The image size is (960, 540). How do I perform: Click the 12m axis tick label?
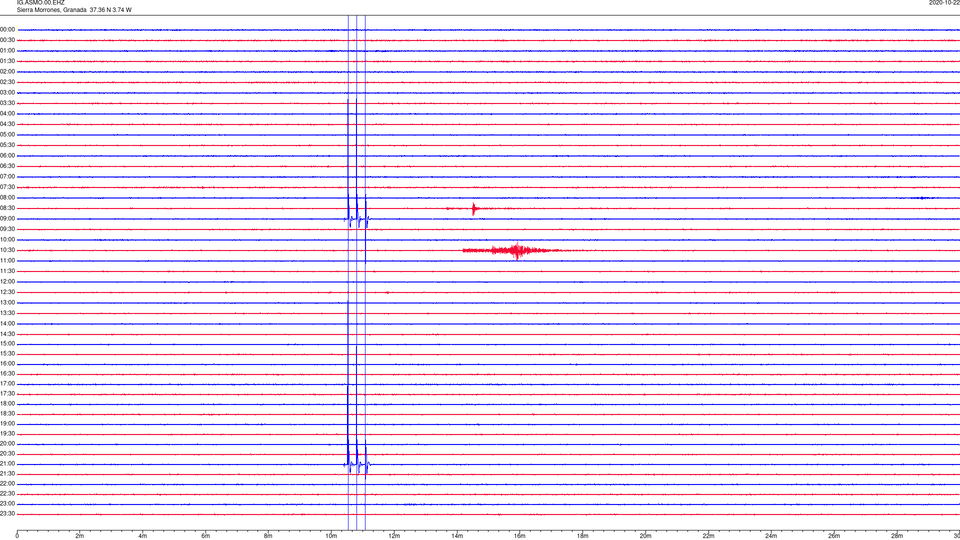point(394,536)
